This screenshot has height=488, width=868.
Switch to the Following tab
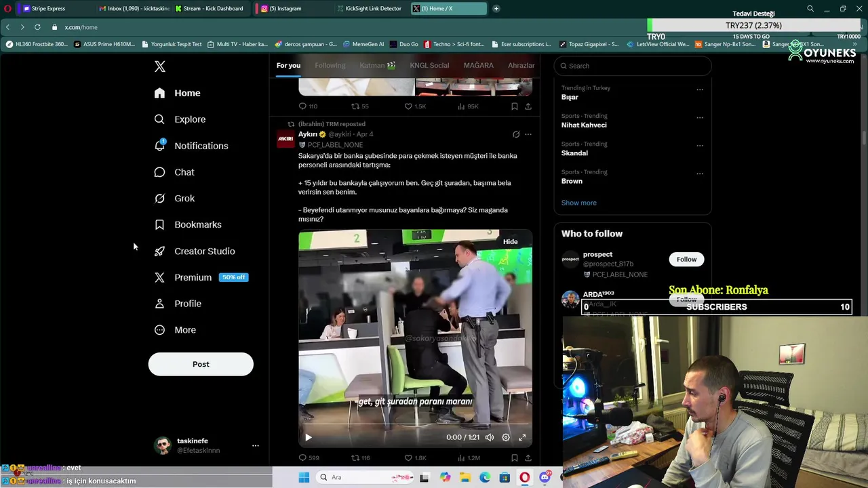(x=330, y=65)
